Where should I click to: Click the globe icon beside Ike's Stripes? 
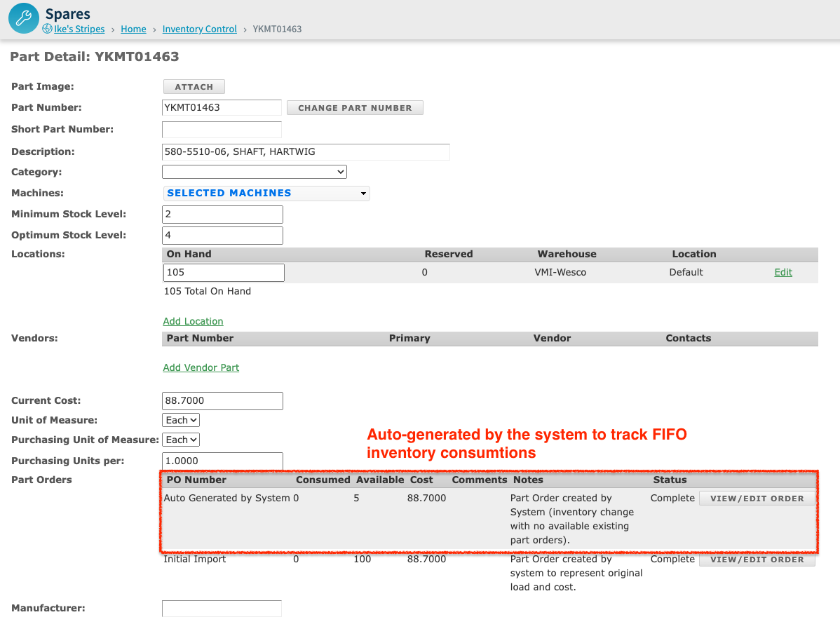tap(47, 29)
